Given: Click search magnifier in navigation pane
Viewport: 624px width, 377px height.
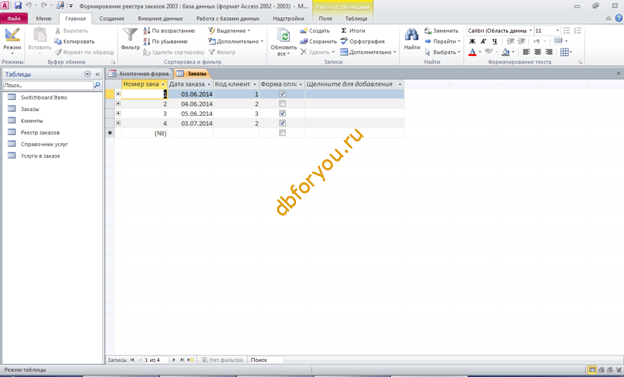Looking at the screenshot, I should pos(97,85).
